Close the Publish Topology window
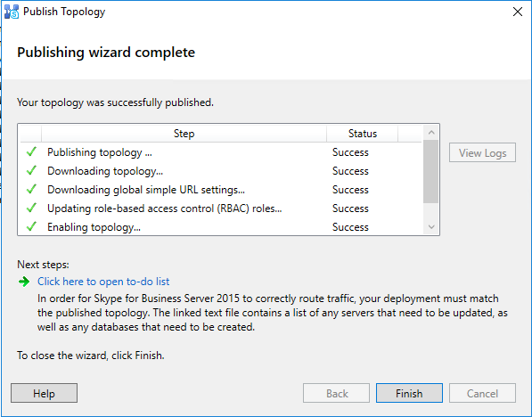Screen dimensions: 532x417 (518, 12)
